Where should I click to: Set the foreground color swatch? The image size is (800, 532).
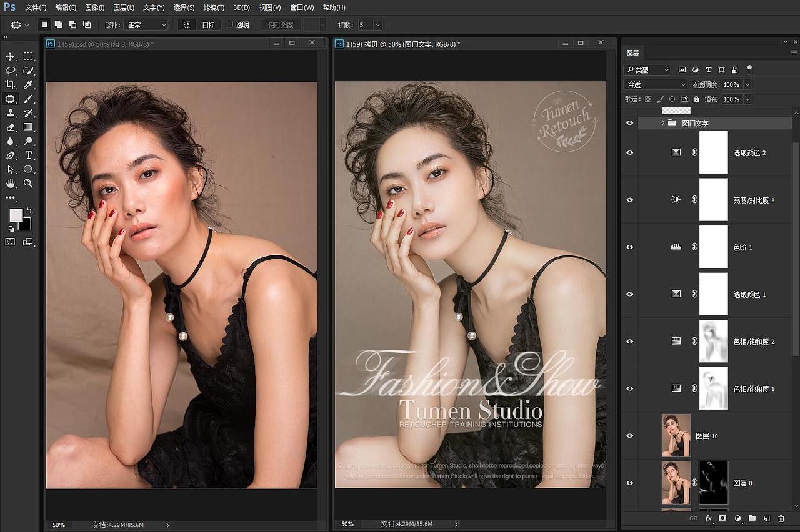(16, 215)
